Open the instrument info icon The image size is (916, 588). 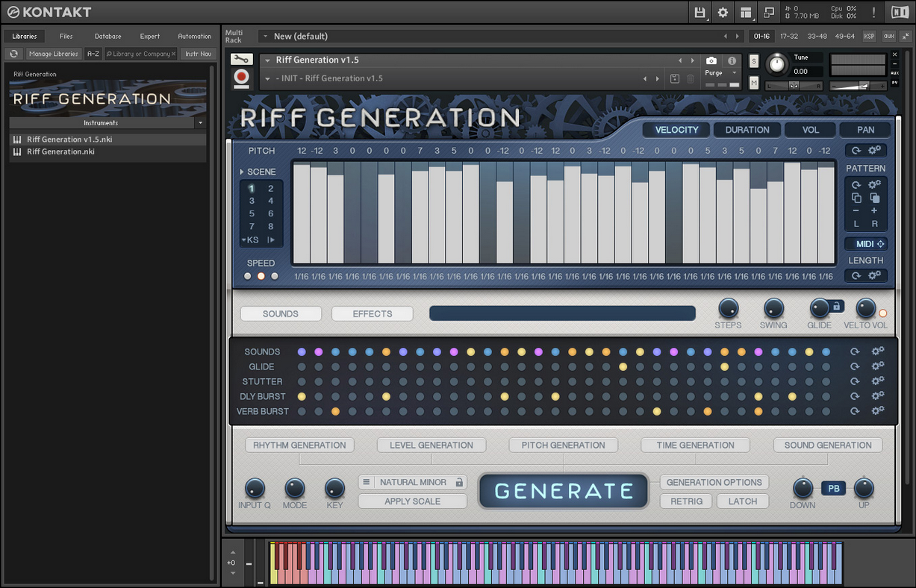tap(732, 60)
